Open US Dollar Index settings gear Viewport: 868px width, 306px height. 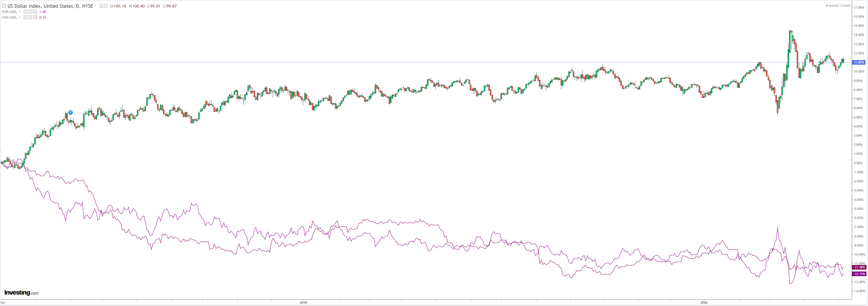coord(106,6)
